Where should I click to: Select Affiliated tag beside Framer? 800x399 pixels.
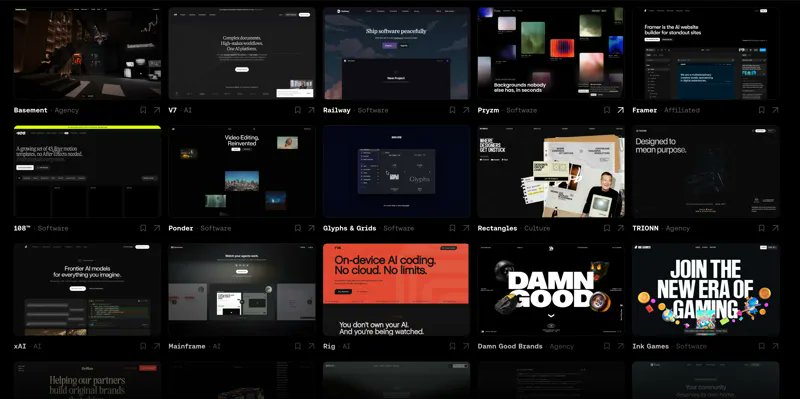click(682, 110)
